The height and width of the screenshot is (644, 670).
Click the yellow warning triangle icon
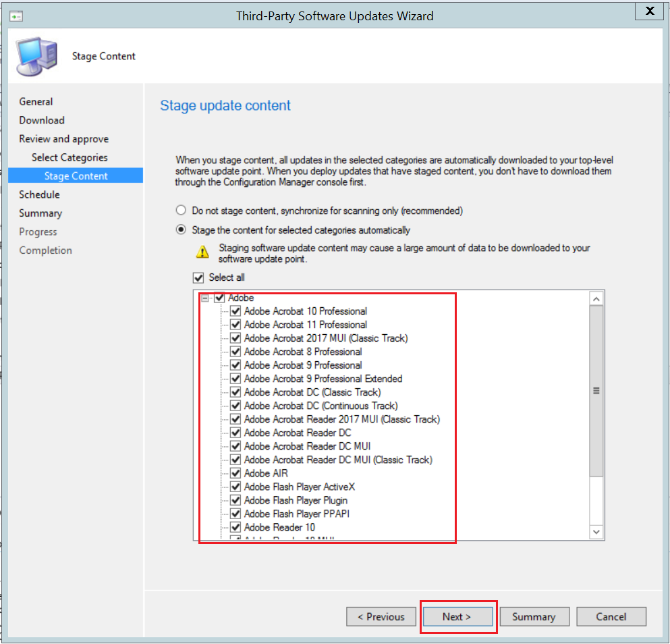[x=202, y=252]
